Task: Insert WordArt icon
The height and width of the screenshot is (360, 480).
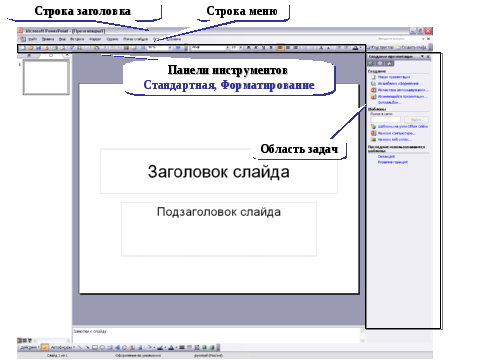Action: pyautogui.click(x=118, y=347)
